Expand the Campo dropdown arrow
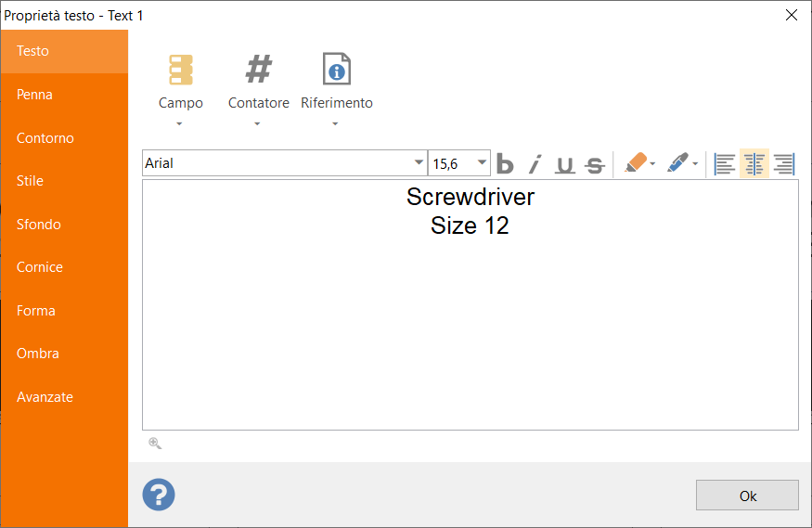 click(179, 123)
